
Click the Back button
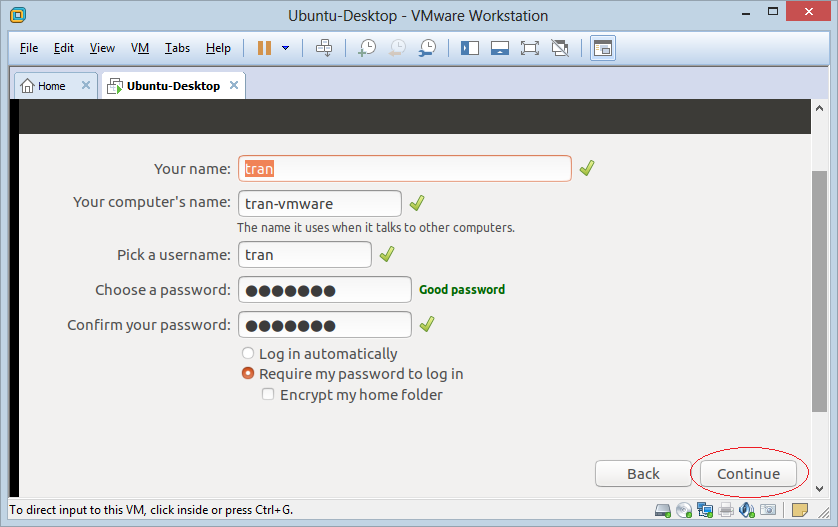643,474
